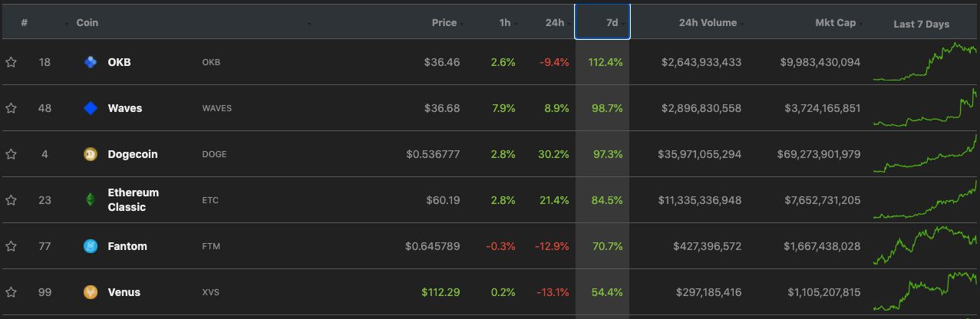Viewport: 980px width, 319px height.
Task: Open the Ethereum Classic coin link
Action: [133, 200]
